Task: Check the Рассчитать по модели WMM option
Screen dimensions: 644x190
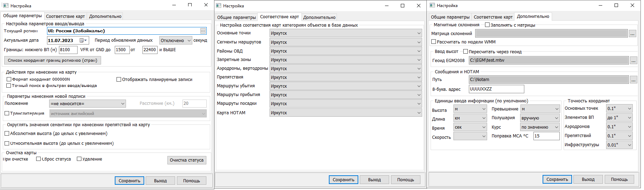Action: click(434, 42)
